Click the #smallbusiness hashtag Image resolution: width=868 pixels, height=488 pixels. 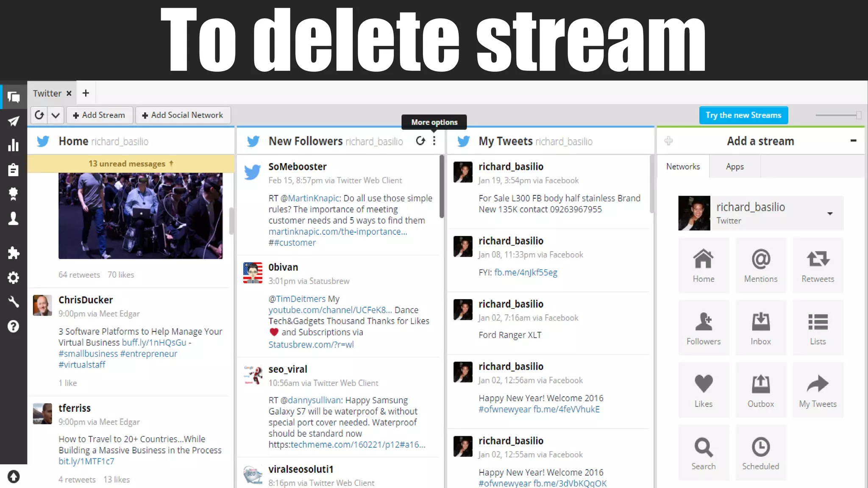pos(88,354)
